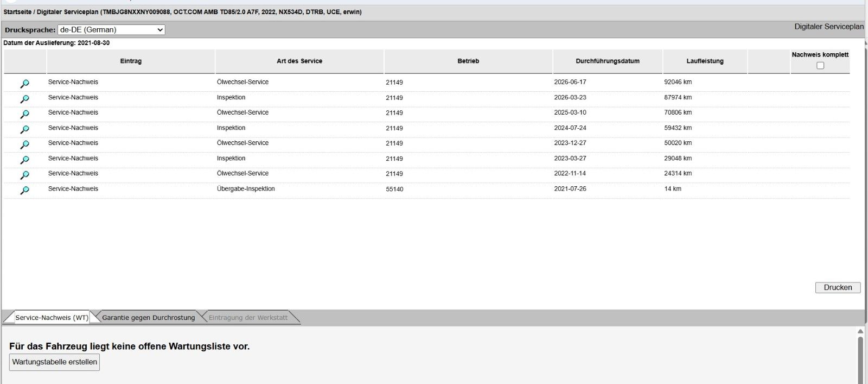The image size is (868, 384).
Task: Click Ölwechsel-Service text in 70806 km row
Action: (x=242, y=112)
